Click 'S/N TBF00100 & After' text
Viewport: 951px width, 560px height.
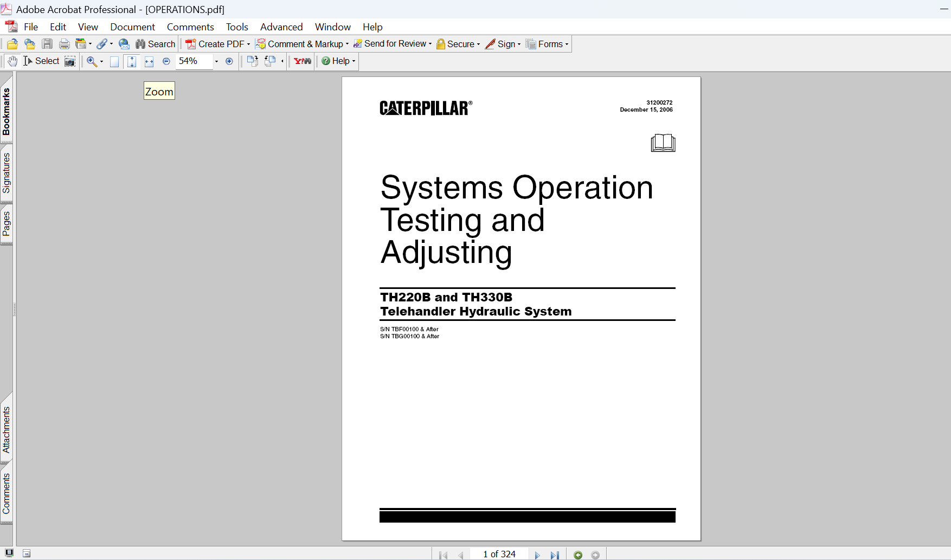[x=409, y=329]
